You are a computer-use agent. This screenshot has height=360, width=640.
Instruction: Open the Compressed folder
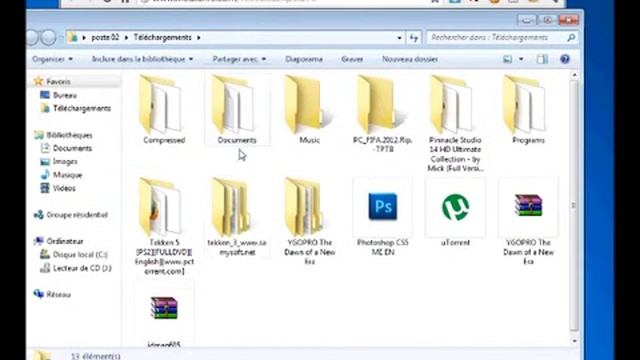[164, 108]
